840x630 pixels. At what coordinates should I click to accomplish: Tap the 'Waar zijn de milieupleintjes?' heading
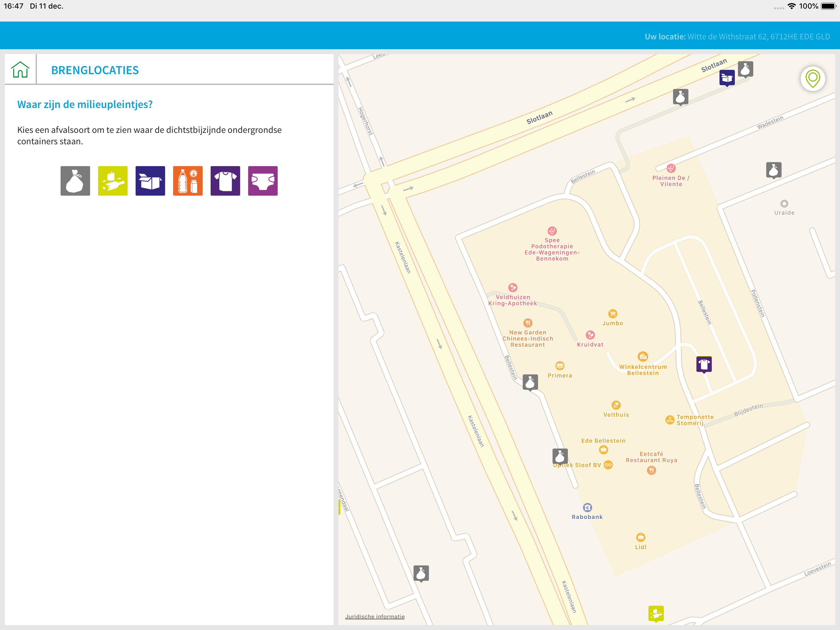85,105
